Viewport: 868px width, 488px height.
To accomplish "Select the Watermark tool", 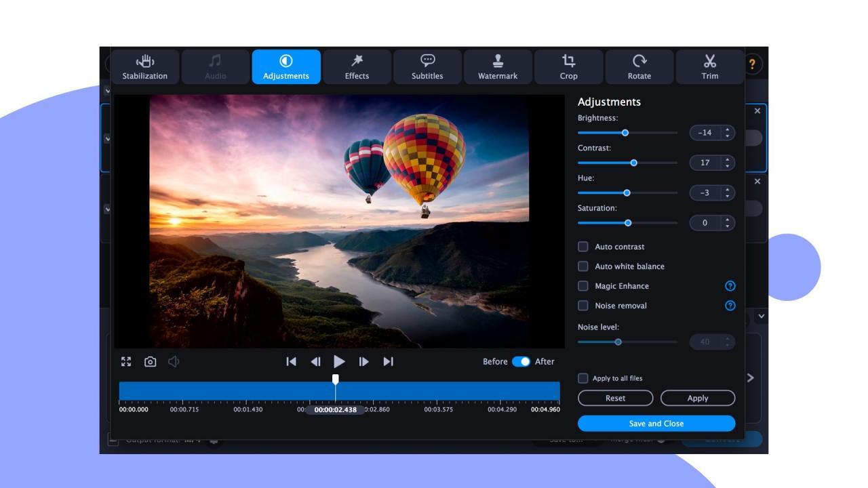I will (x=498, y=66).
